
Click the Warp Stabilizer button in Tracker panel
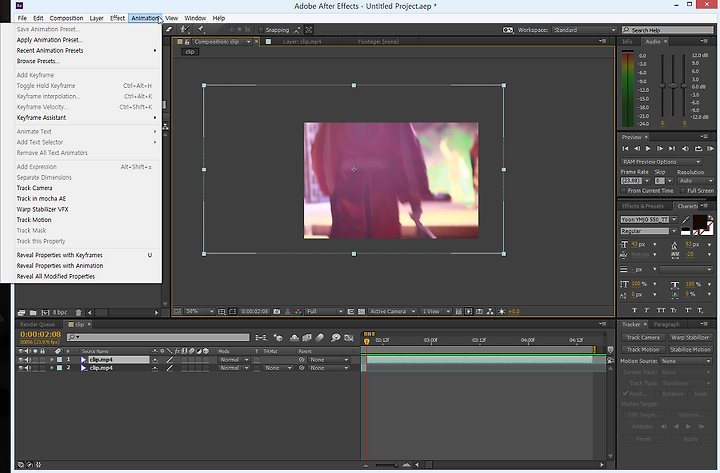[690, 338]
